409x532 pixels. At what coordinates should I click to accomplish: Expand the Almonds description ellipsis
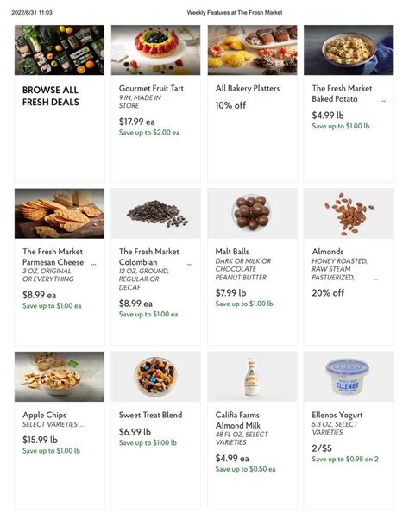pos(375,279)
